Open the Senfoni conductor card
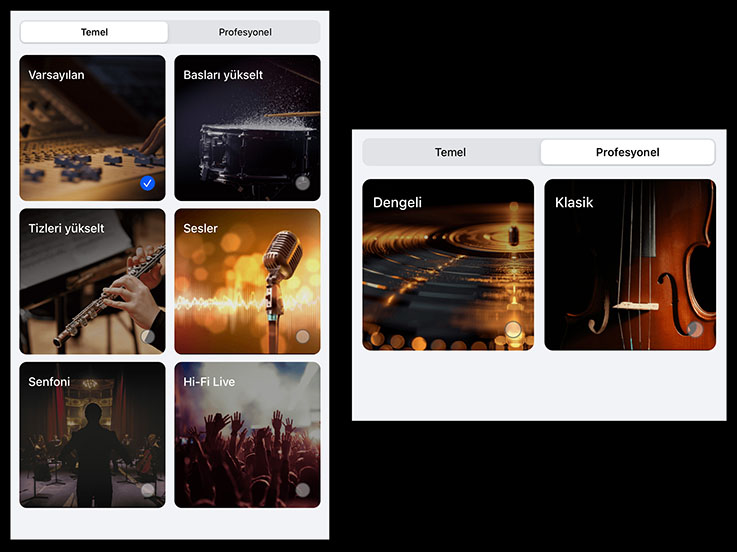The width and height of the screenshot is (737, 552). [x=93, y=434]
